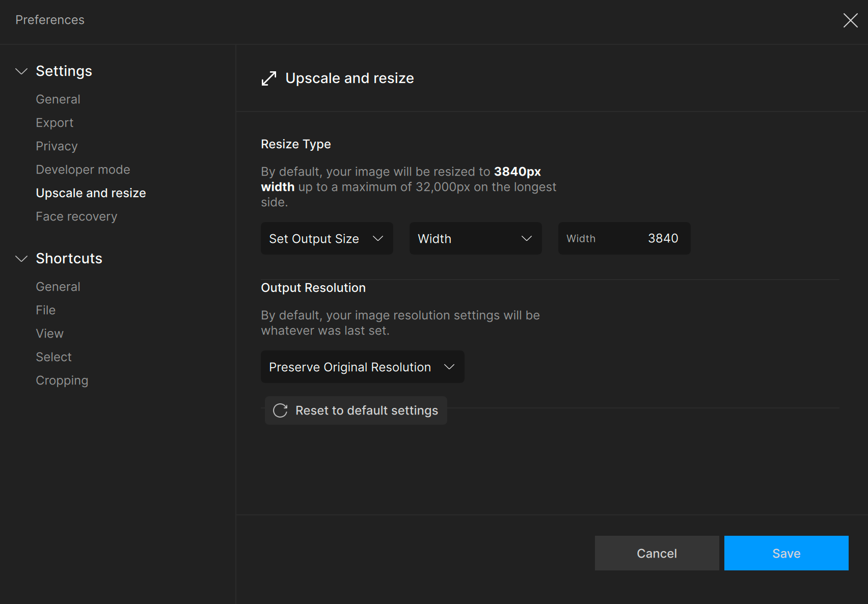
Task: Open the Set Output Size dropdown
Action: pos(327,238)
